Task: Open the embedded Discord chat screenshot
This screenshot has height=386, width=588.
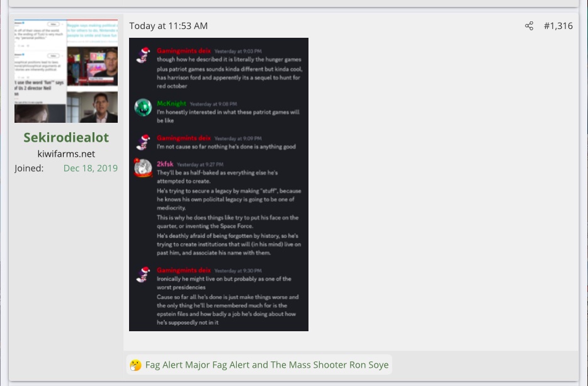Action: [218, 184]
